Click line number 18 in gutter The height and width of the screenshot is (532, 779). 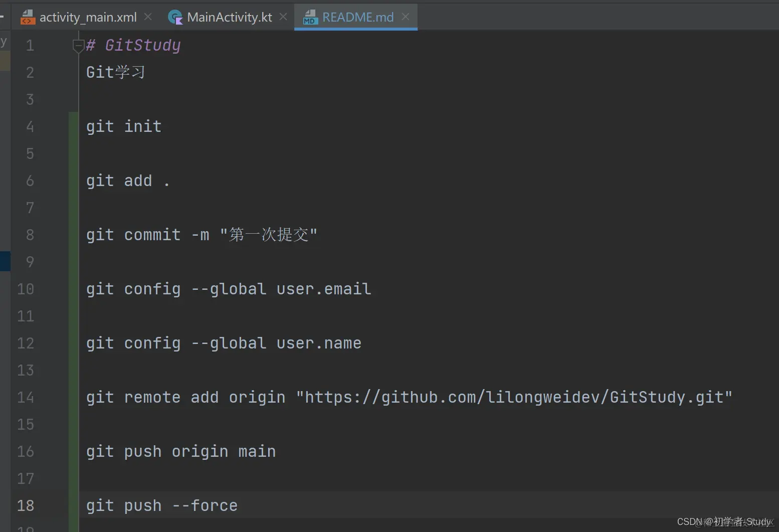[26, 505]
